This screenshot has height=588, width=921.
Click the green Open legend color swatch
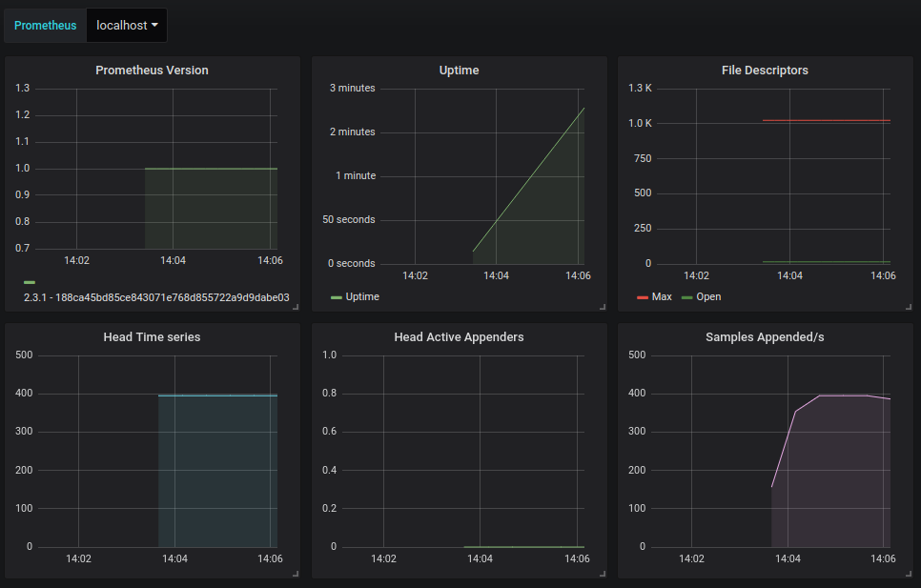(686, 297)
